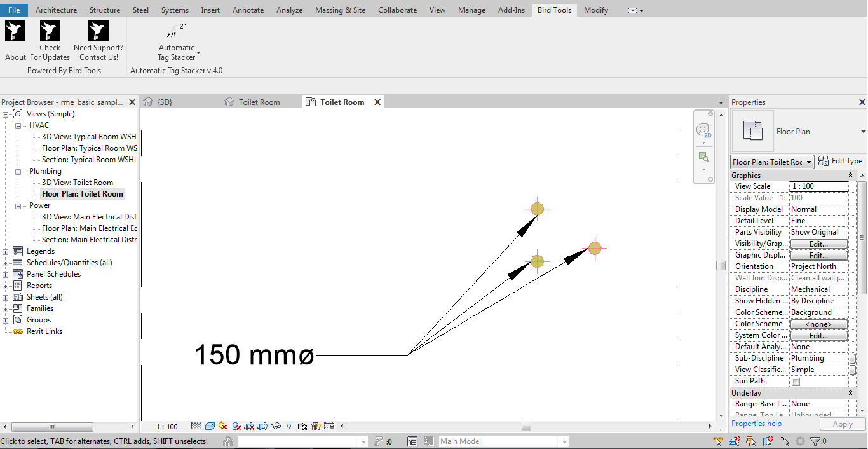Close the active Toilet Room view tab

[x=377, y=102]
